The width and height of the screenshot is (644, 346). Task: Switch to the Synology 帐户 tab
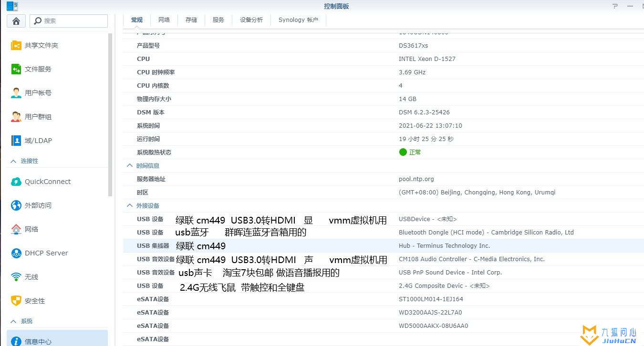299,20
